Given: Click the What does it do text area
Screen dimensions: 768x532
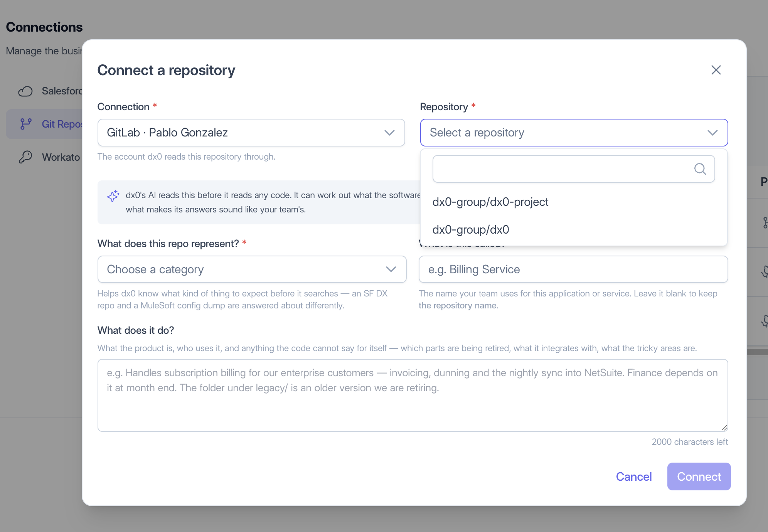Looking at the screenshot, I should pos(413,395).
